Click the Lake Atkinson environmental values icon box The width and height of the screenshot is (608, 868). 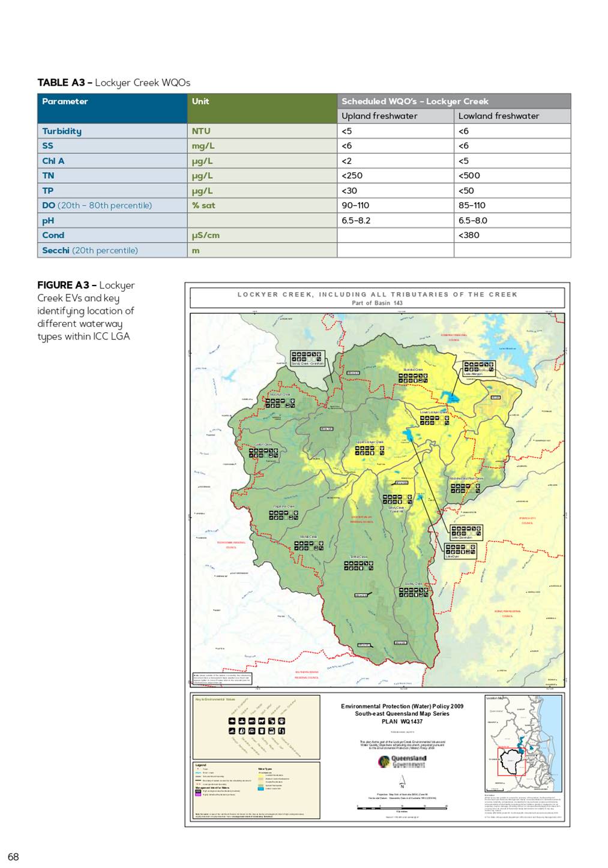(479, 369)
